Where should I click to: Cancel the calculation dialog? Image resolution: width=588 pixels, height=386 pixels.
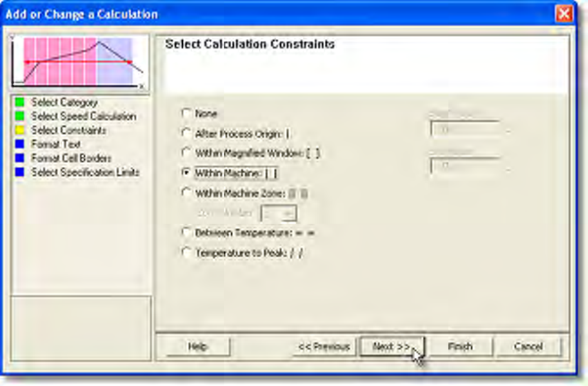click(528, 346)
